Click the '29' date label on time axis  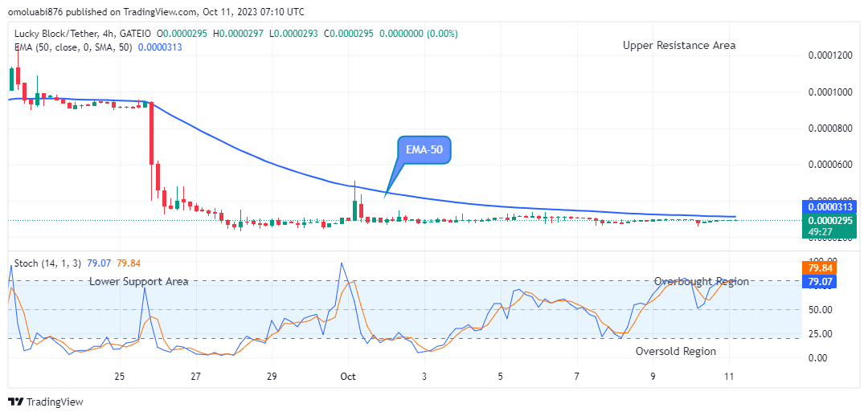tap(272, 377)
